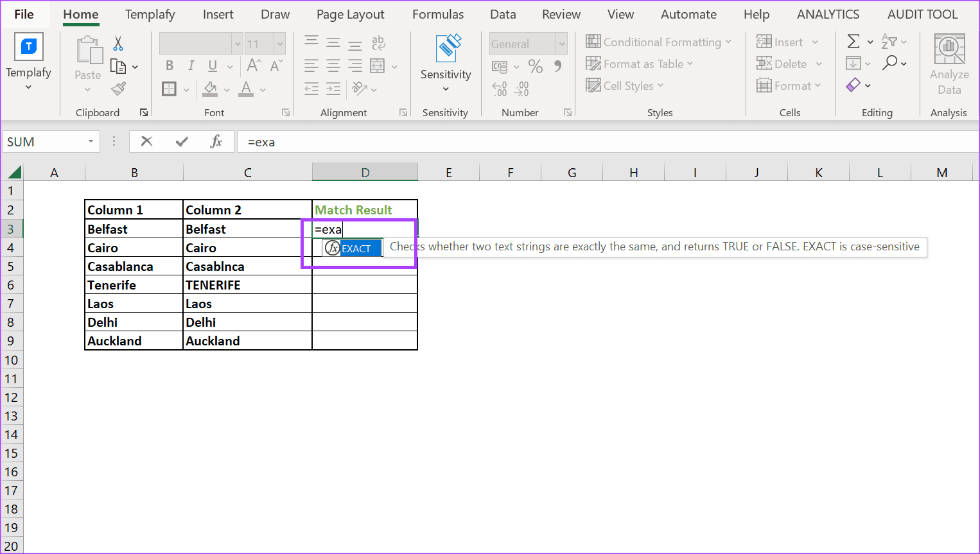The width and height of the screenshot is (980, 554).
Task: Select cell containing TENERIFE
Action: pos(247,285)
